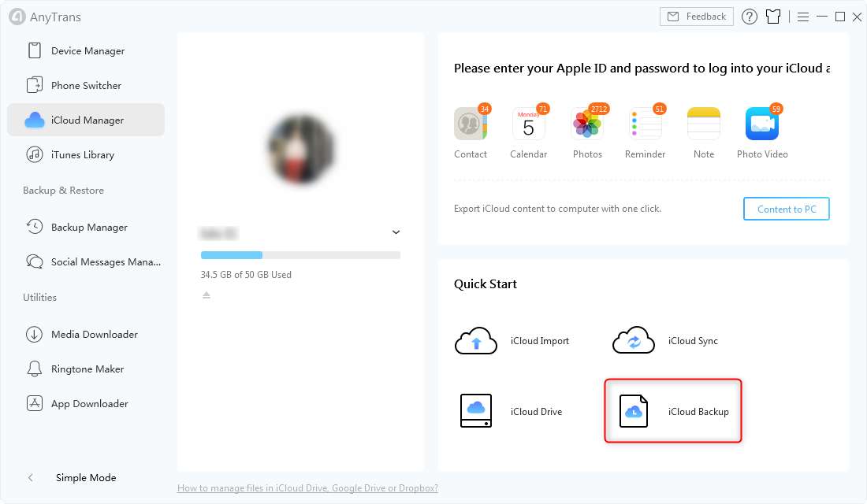The image size is (867, 504).
Task: View iCloud Contacts
Action: 471,130
